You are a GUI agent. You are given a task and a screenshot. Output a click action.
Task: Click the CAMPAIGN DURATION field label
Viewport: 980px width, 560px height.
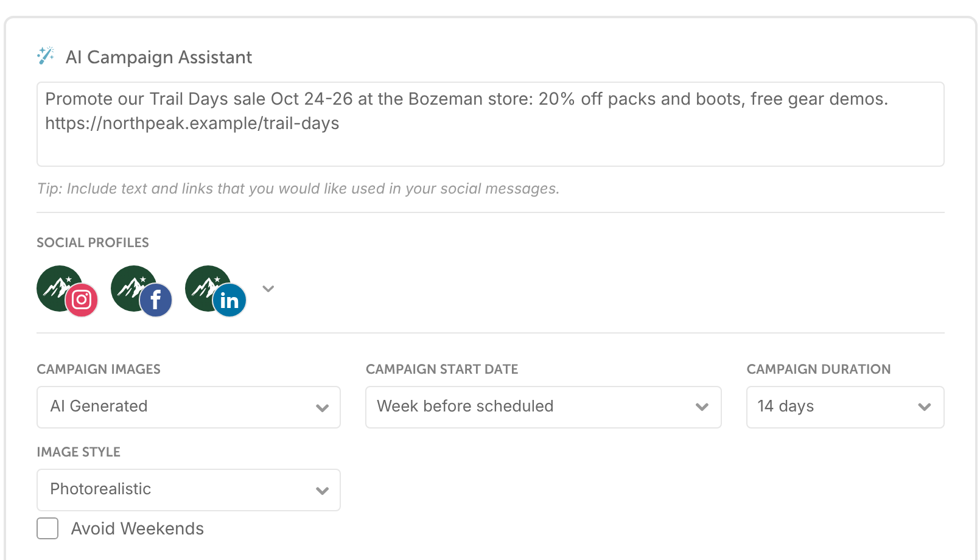tap(819, 369)
